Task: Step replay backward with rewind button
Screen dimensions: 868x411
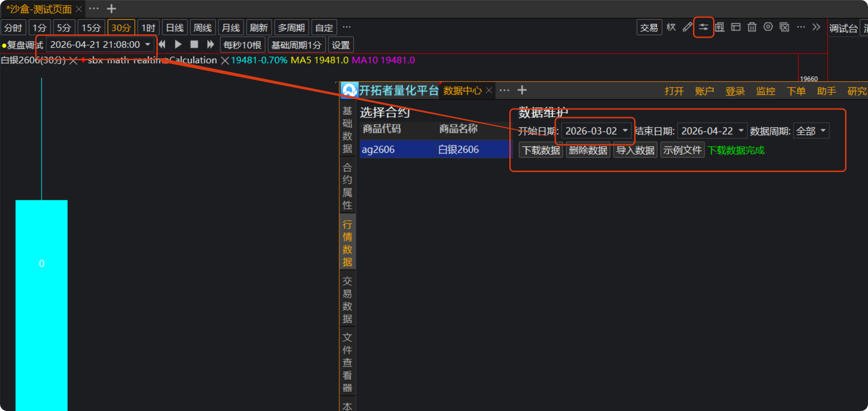Action: click(x=162, y=44)
